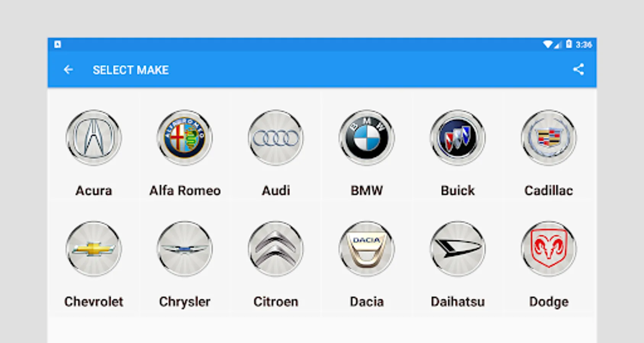This screenshot has height=343, width=644.
Task: Open the share icon in toolbar
Action: pyautogui.click(x=578, y=69)
